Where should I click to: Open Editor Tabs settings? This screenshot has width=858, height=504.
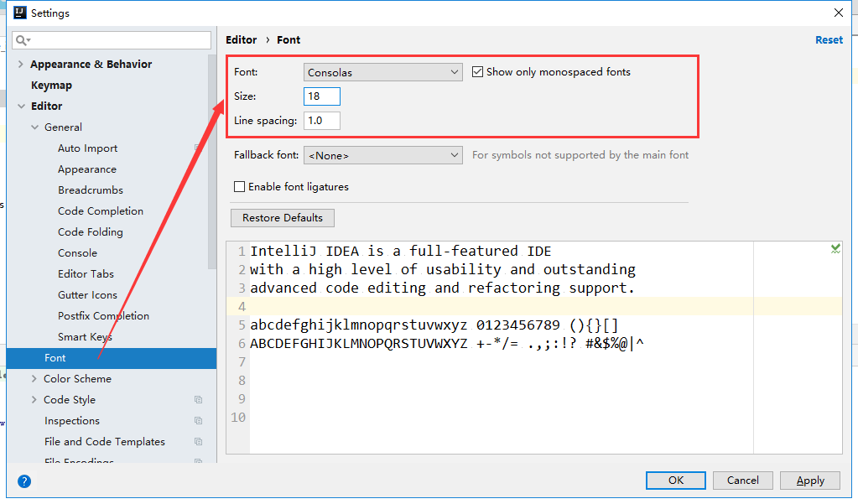86,274
